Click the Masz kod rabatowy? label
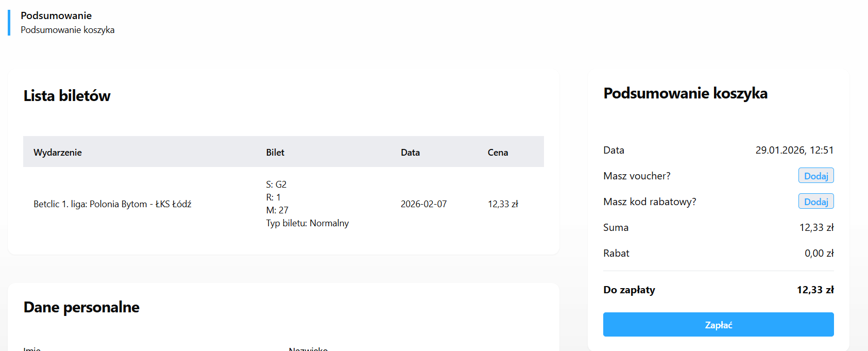868x351 pixels. [x=650, y=202]
